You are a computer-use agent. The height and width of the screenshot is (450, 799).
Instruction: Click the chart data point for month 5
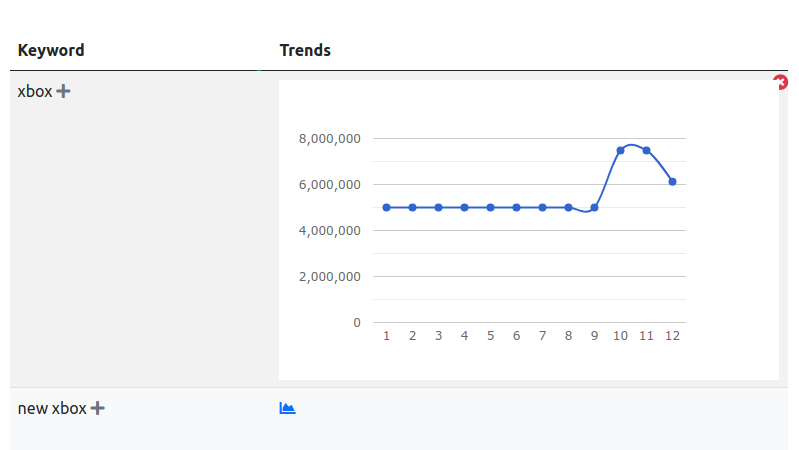point(490,207)
